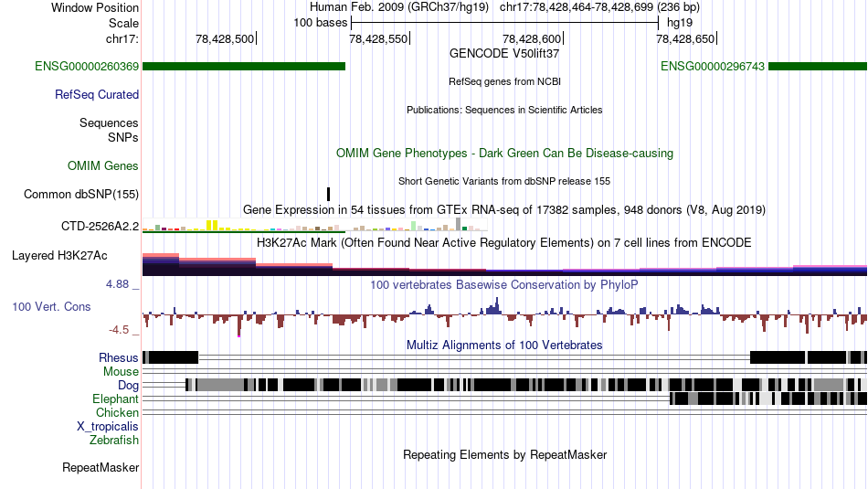Click the chr17: base position label
Viewport: 868px width, 489px height.
[122, 38]
